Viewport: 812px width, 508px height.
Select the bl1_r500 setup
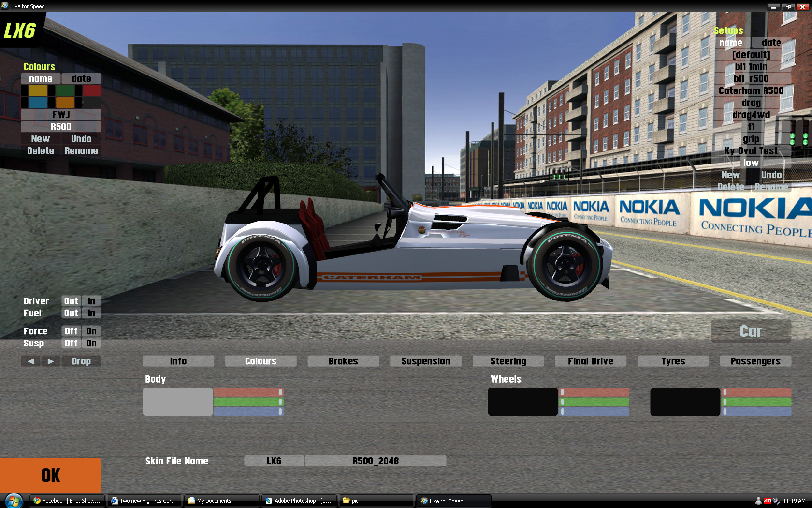[751, 78]
